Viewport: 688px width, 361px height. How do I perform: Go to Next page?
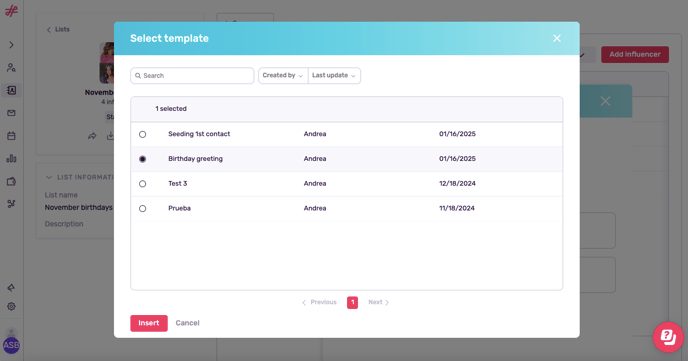(379, 302)
